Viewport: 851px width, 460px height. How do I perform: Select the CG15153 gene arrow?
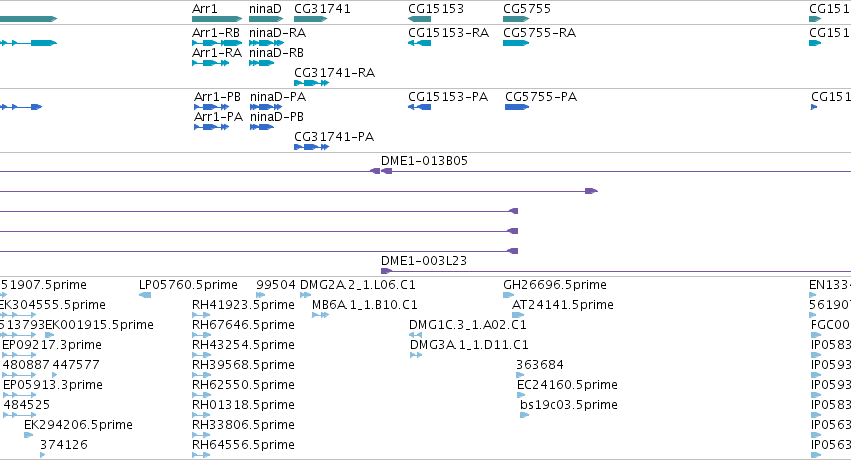click(419, 19)
